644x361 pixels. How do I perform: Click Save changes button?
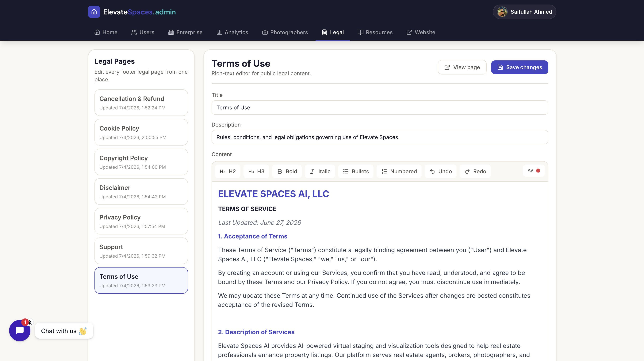[519, 67]
